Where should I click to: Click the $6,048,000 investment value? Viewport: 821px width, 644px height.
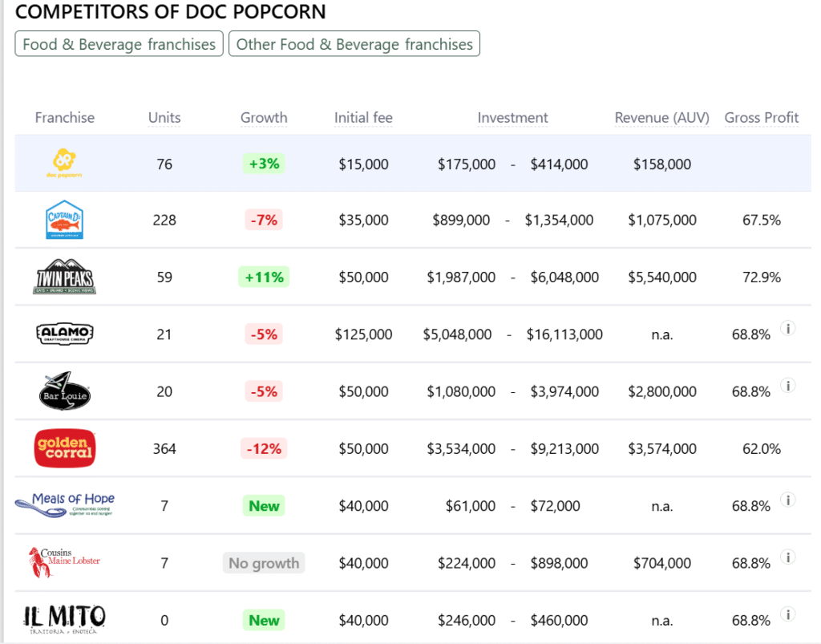[x=564, y=277]
